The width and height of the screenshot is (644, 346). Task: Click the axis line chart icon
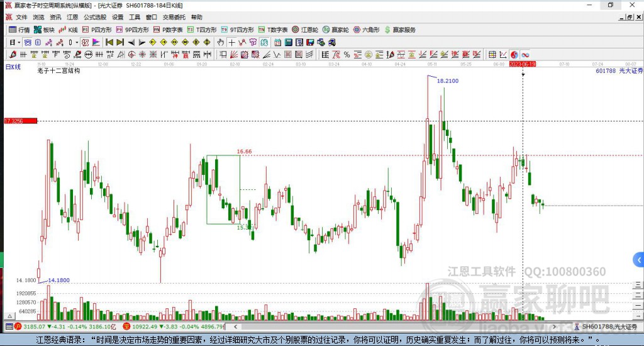pyautogui.click(x=503, y=55)
